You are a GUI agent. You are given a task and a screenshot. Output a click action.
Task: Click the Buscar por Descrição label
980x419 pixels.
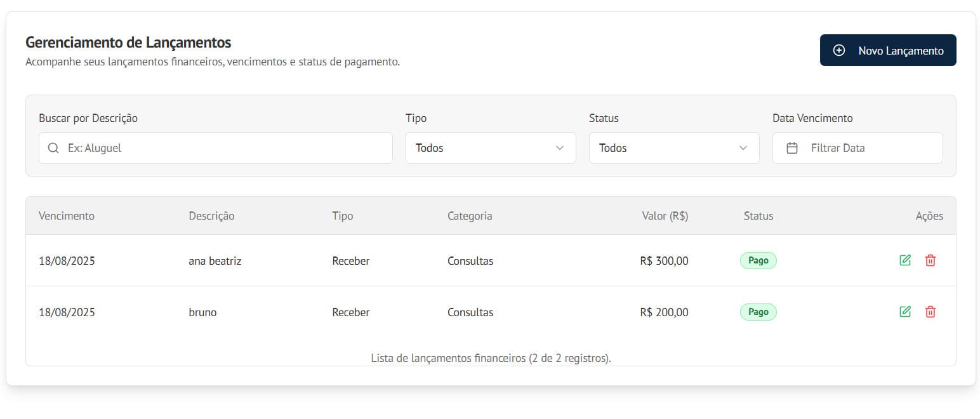coord(88,118)
